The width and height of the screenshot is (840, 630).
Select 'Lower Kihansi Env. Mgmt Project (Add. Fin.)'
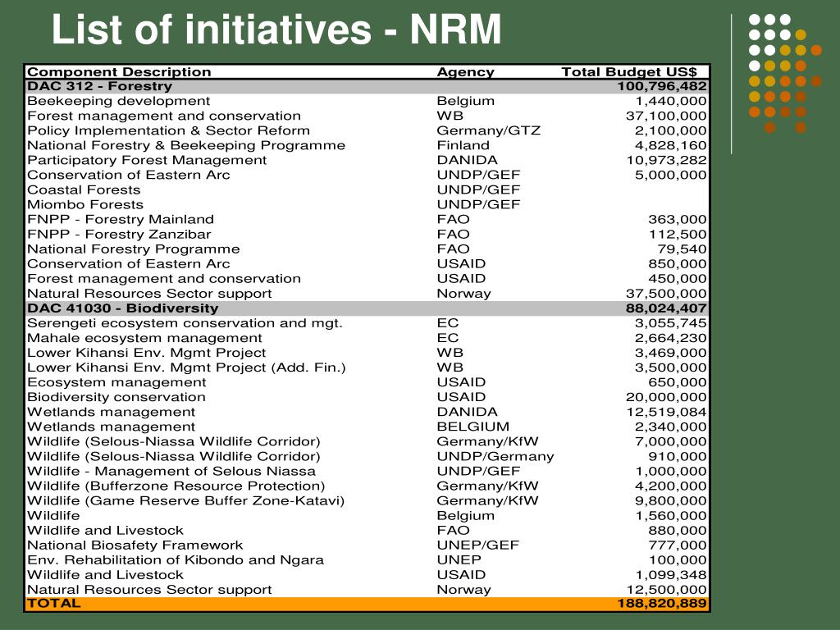click(186, 368)
